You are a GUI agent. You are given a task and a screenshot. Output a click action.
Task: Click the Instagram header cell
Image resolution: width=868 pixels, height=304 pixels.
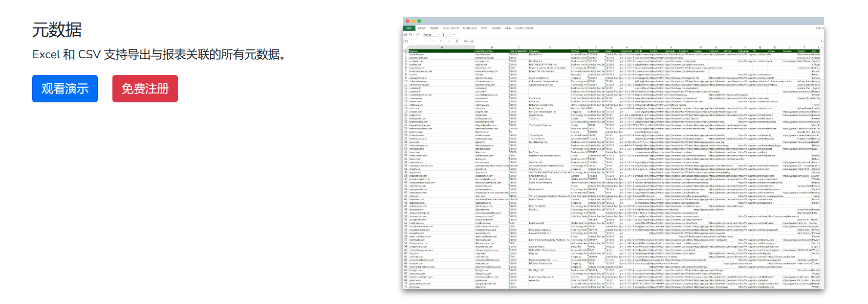tap(745, 51)
